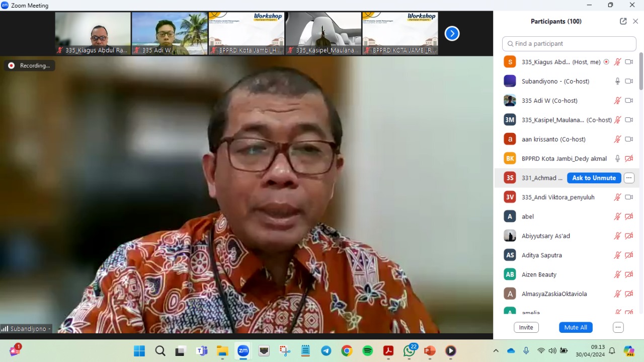Launch Telegram from the taskbar
Viewport: 644px width, 362px height.
click(x=326, y=351)
